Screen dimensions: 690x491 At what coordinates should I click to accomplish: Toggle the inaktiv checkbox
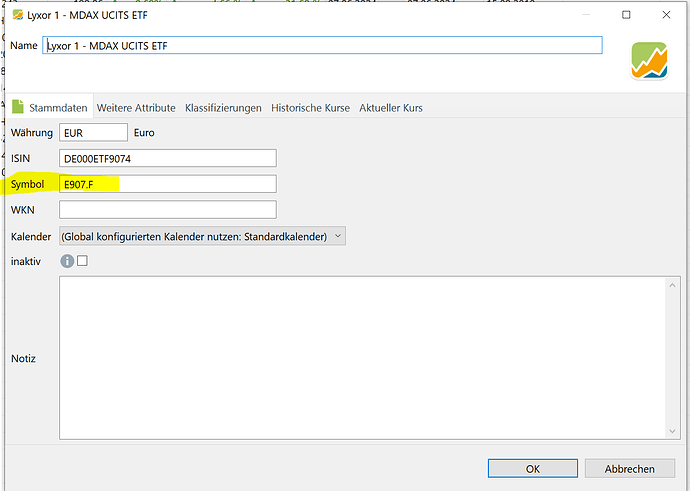(82, 261)
